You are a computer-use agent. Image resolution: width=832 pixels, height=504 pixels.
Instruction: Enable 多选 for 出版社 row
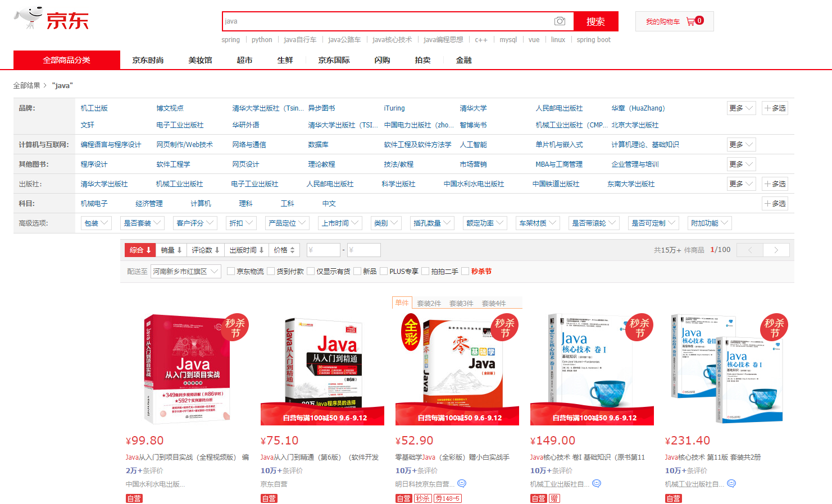pyautogui.click(x=775, y=184)
